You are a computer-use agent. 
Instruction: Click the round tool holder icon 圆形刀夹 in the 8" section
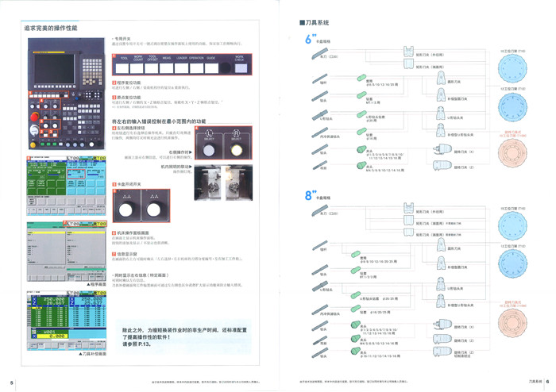[x=441, y=244]
